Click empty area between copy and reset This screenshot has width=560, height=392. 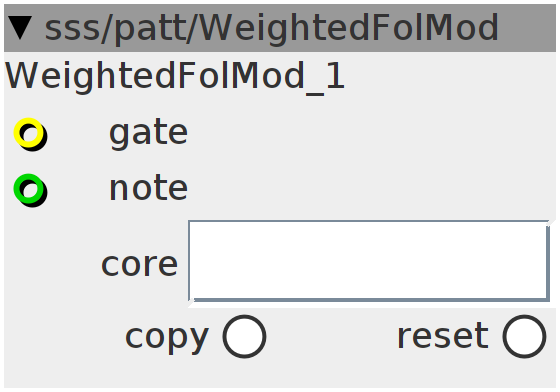(331, 336)
